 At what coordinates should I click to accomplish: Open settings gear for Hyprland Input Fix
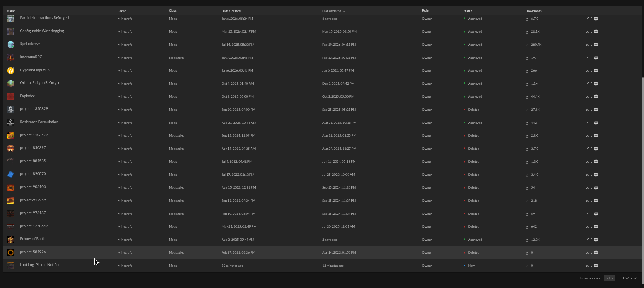(596, 70)
